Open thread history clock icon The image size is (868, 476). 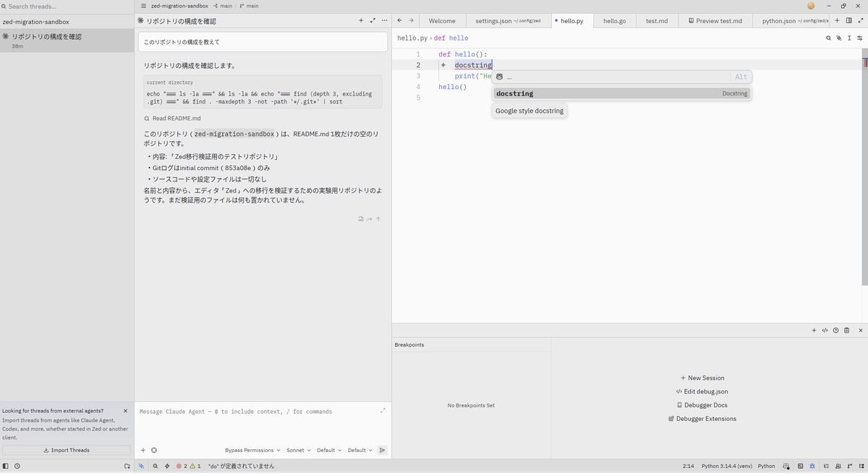17,467
